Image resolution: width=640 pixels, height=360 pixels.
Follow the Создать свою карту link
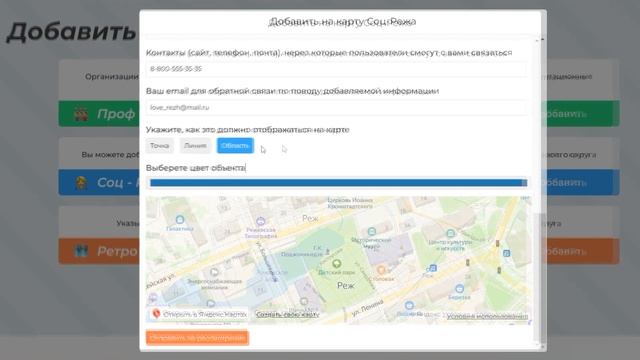tap(287, 314)
